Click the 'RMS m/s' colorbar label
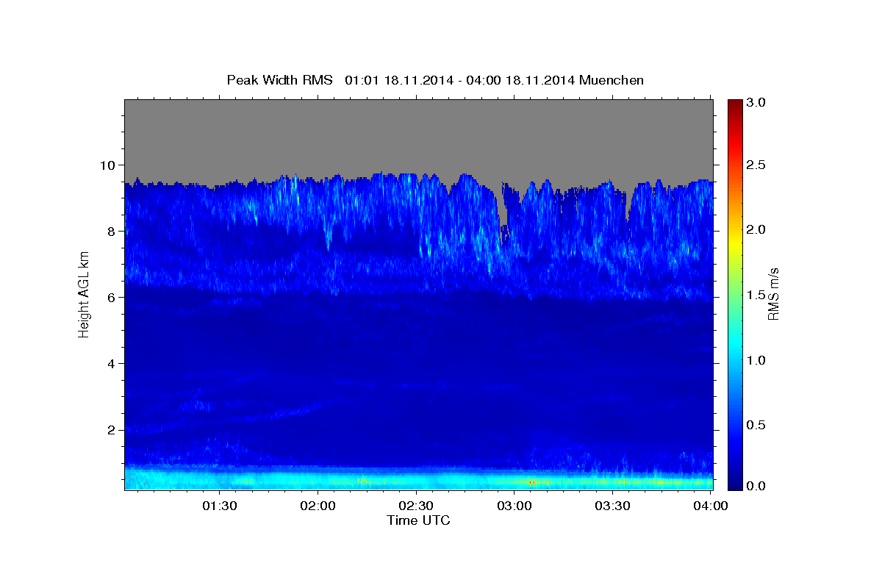Viewport: 882px width, 588px height. click(772, 295)
